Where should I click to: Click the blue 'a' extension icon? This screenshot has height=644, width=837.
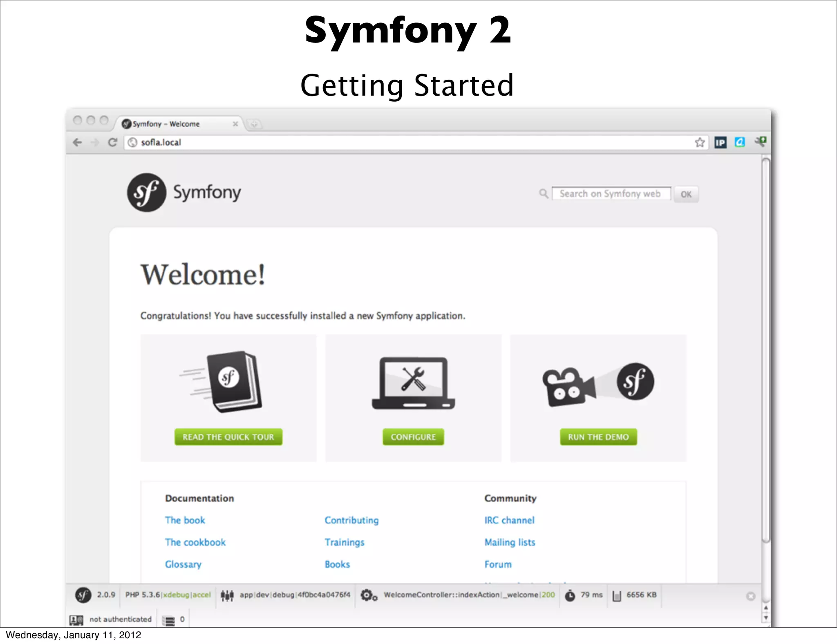point(740,142)
